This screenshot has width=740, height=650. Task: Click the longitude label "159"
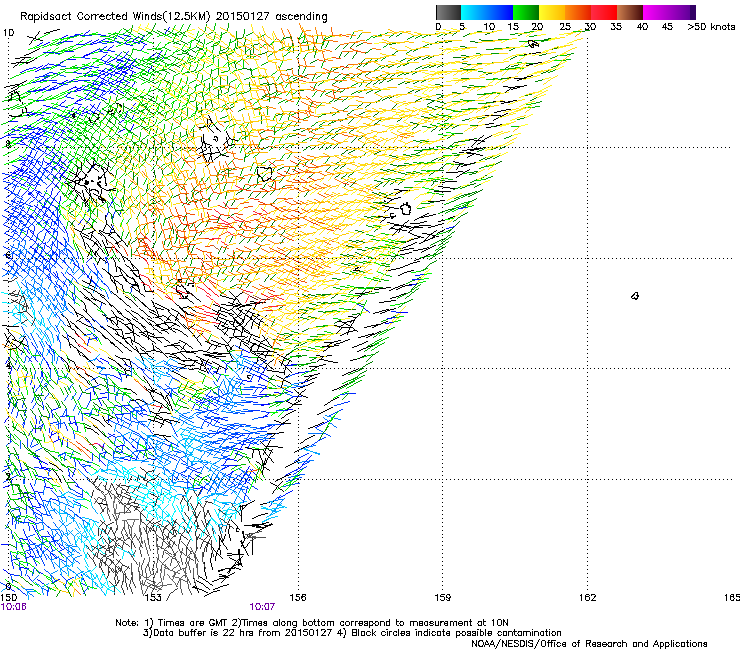coord(442,598)
